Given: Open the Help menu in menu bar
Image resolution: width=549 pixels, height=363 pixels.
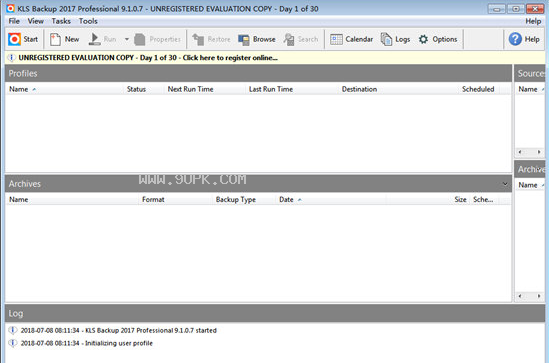Looking at the screenshot, I should coord(533,21).
